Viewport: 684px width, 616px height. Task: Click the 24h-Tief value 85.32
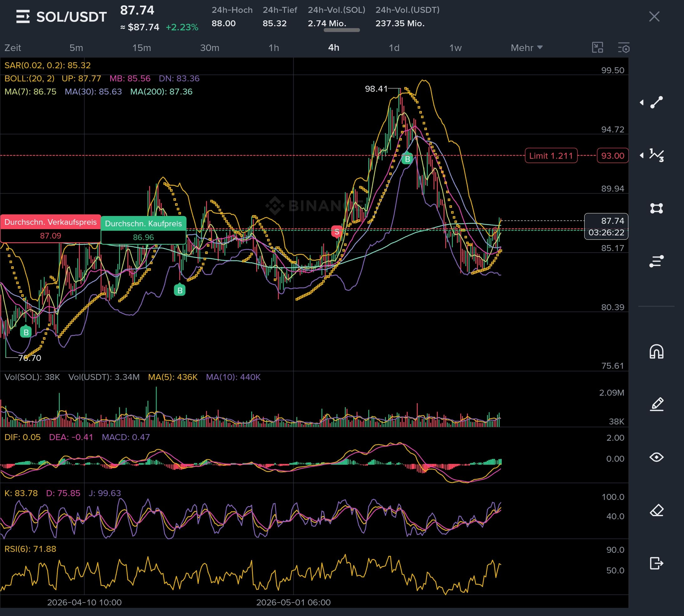275,23
